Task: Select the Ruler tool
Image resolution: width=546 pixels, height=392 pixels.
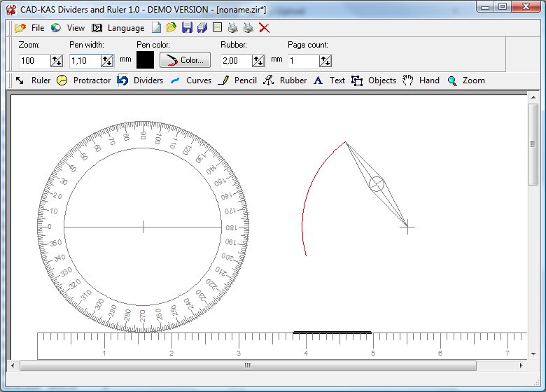Action: pyautogui.click(x=33, y=80)
